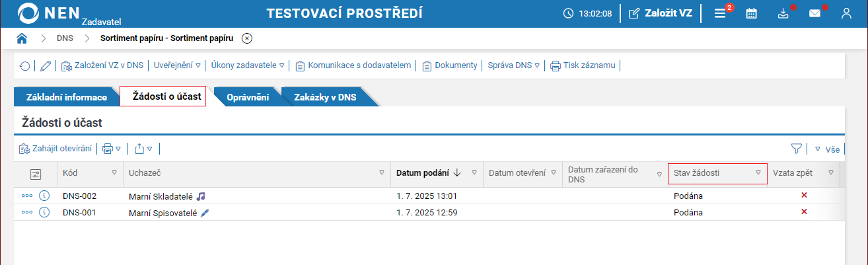The height and width of the screenshot is (265, 868).
Task: Open the calendar icon in header
Action: (751, 13)
